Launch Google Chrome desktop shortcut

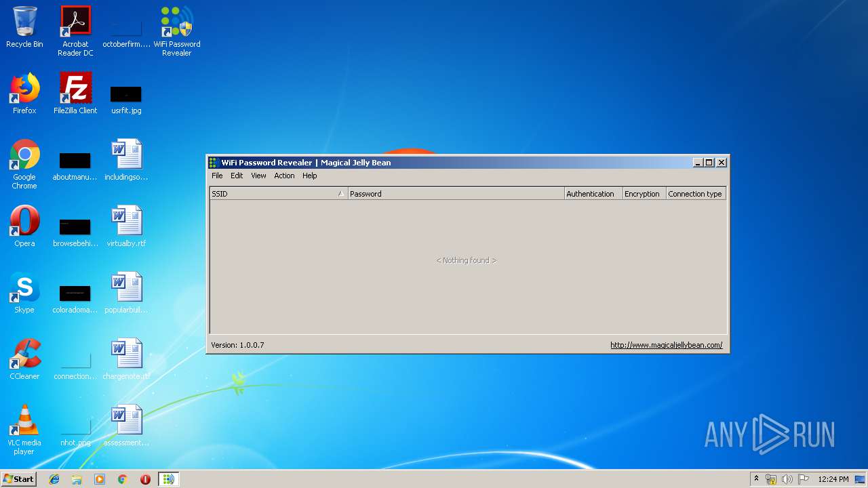tap(24, 164)
